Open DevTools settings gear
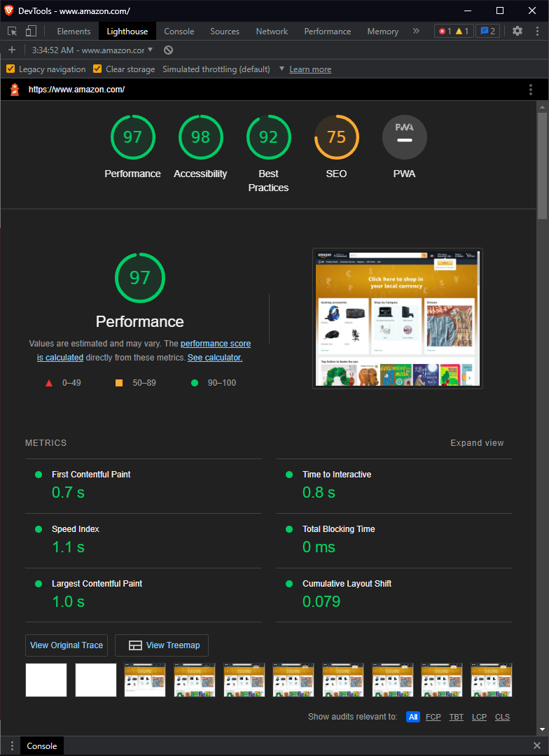 click(517, 31)
